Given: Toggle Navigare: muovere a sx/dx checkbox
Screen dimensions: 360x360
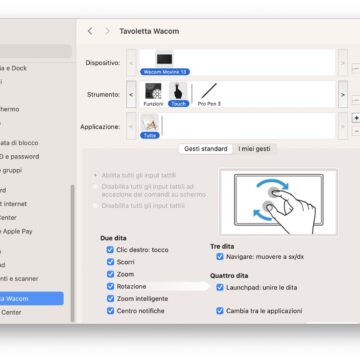Looking at the screenshot, I should click(220, 257).
